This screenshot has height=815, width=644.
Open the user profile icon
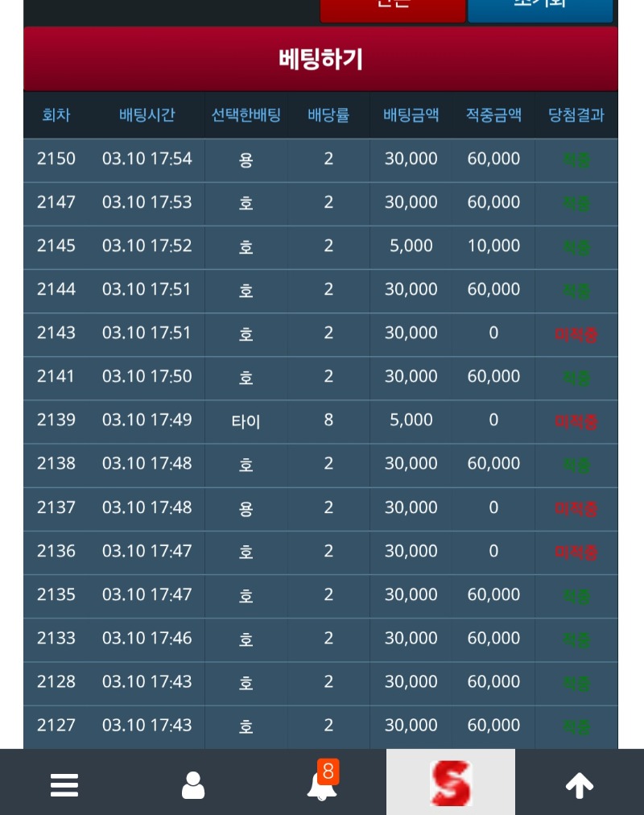pyautogui.click(x=193, y=784)
